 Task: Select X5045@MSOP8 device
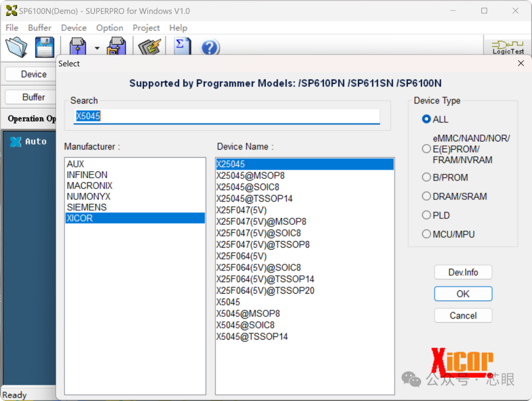(x=305, y=314)
